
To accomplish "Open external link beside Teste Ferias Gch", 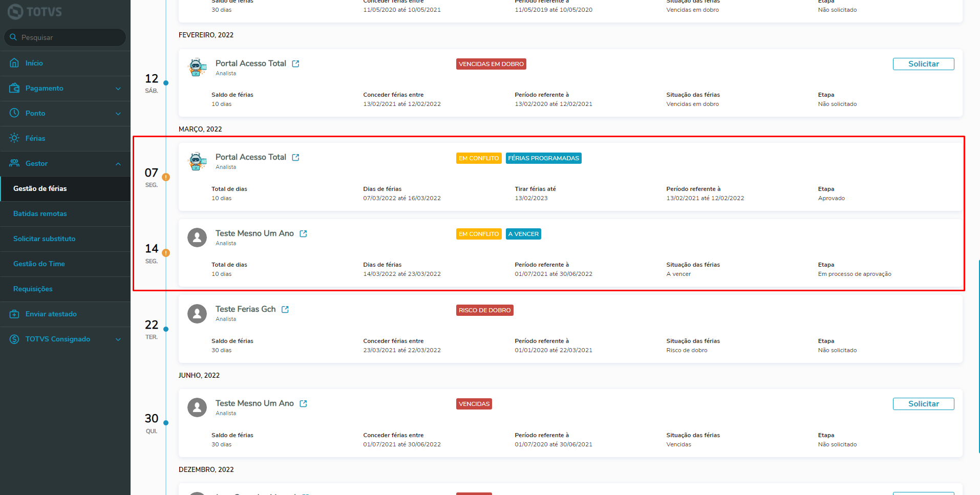I will [x=285, y=310].
